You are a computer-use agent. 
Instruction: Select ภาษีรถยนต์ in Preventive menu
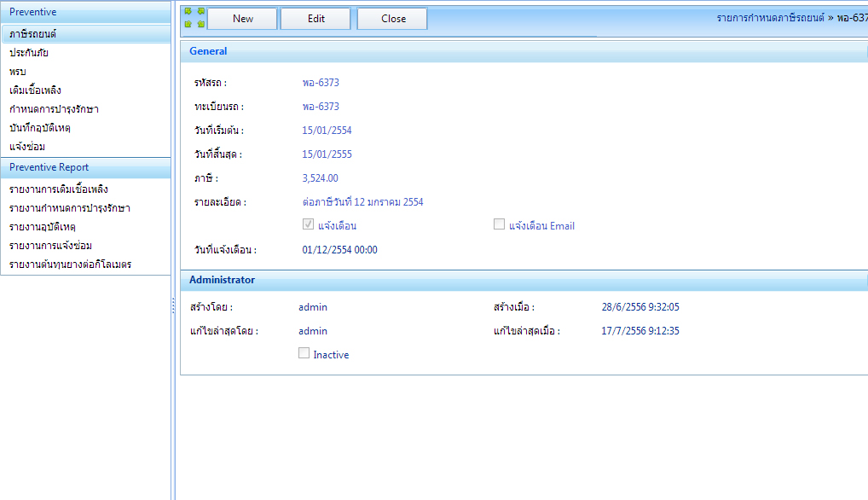coord(85,34)
